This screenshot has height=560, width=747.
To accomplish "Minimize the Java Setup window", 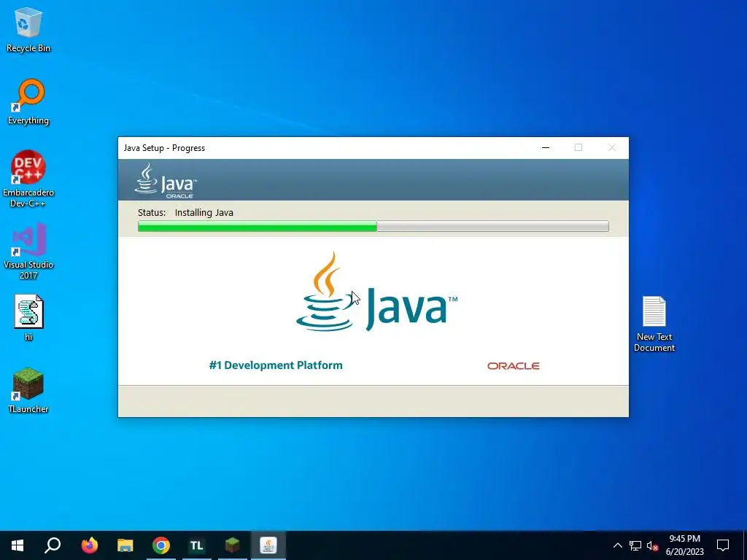I will (x=546, y=147).
